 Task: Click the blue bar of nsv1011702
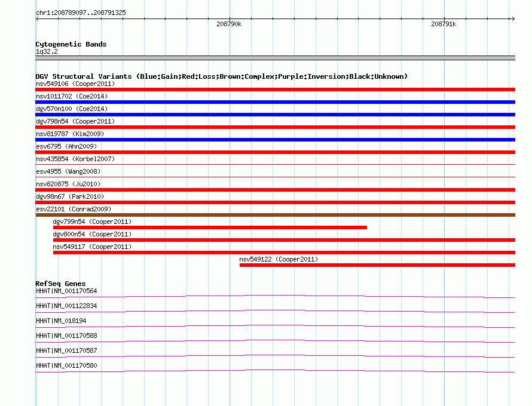pos(275,102)
